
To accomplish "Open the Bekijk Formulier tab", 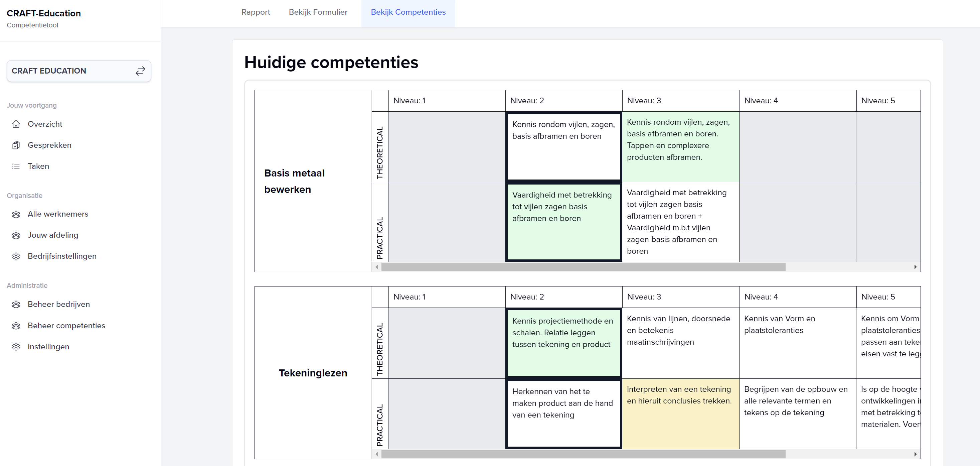I will 318,12.
